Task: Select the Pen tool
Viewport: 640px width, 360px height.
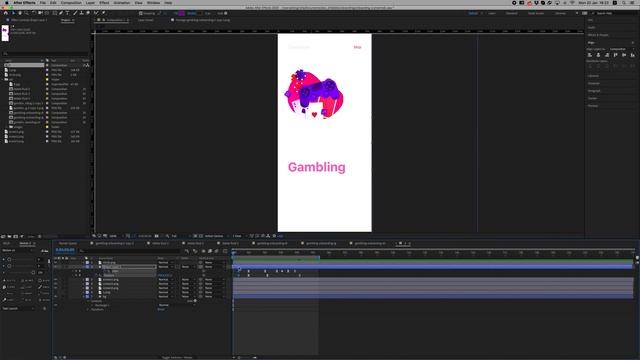Action: 61,13
